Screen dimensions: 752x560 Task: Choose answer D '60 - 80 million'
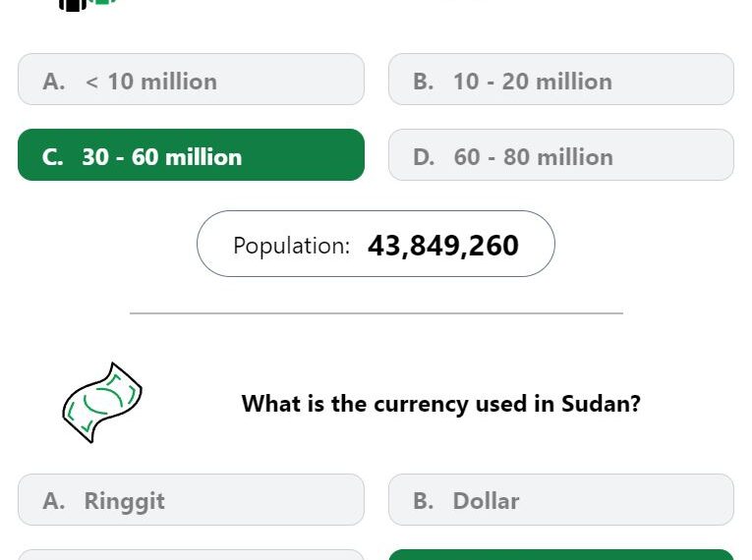561,155
